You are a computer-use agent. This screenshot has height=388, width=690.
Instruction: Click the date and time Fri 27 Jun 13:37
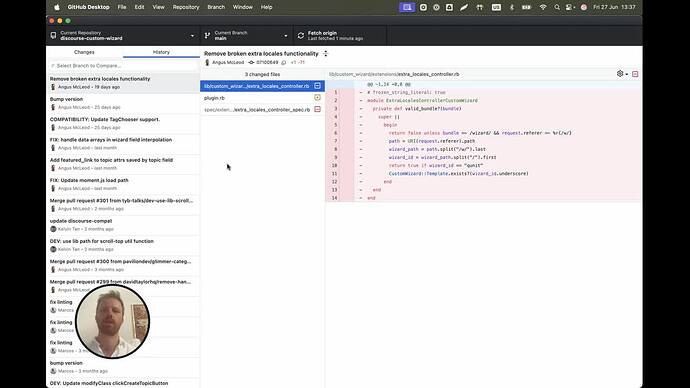pyautogui.click(x=614, y=7)
